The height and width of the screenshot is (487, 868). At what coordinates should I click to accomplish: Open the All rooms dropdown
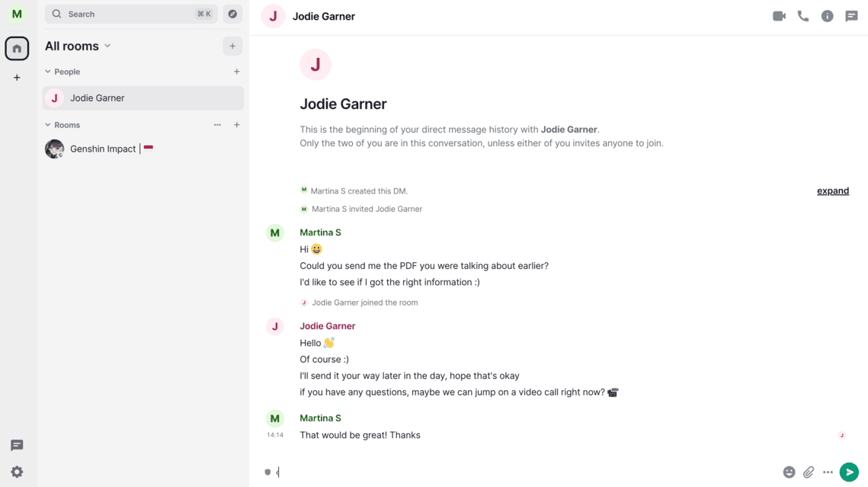(x=78, y=46)
